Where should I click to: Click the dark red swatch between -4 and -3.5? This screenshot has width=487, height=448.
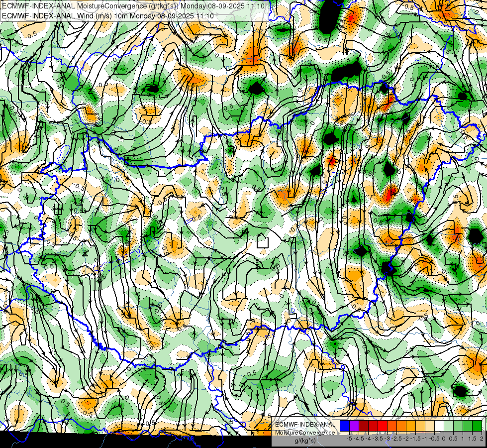click(373, 426)
